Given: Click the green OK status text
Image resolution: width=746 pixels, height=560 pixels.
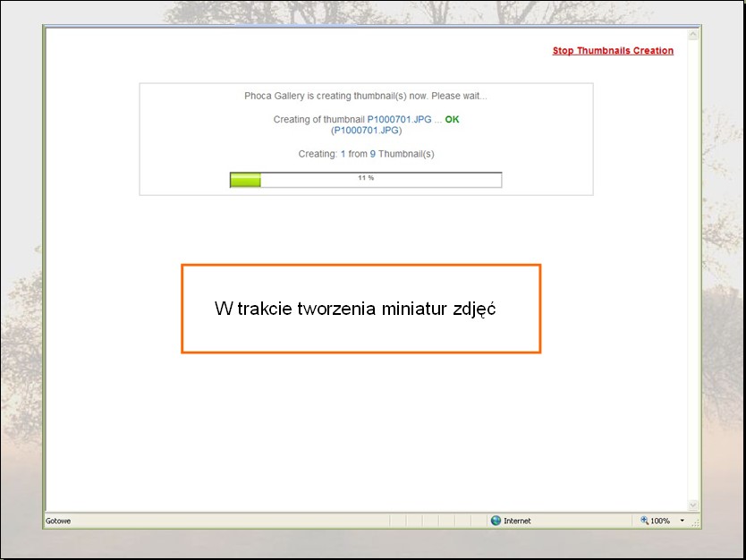Looking at the screenshot, I should (x=452, y=119).
